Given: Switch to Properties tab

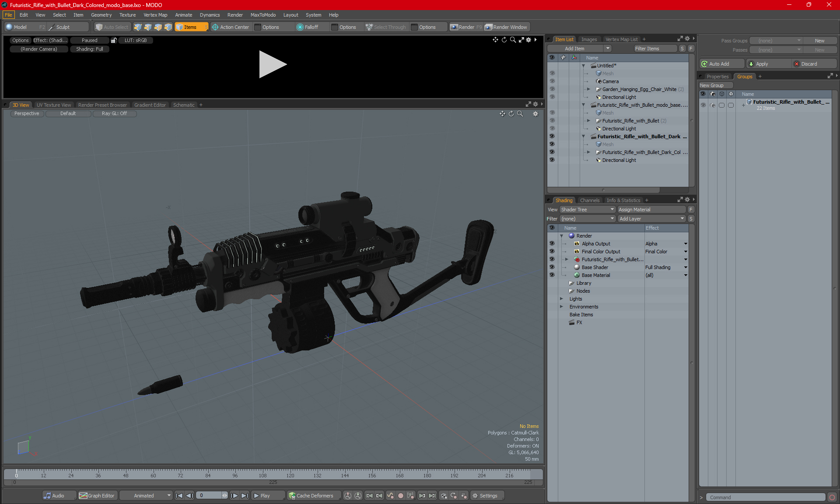Looking at the screenshot, I should 717,77.
